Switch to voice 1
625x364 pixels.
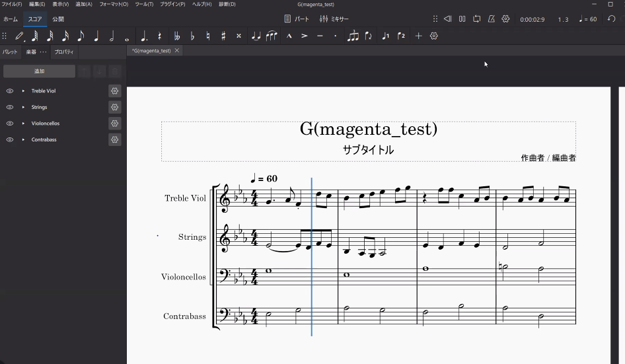pos(385,36)
